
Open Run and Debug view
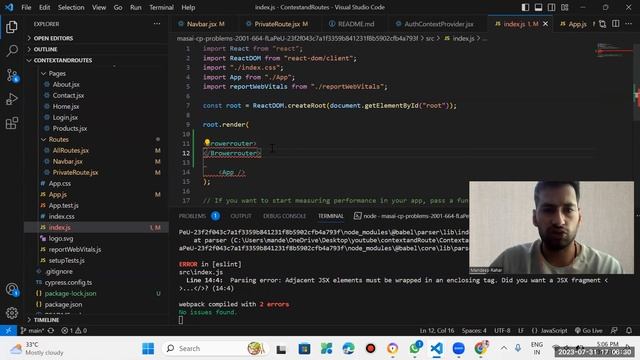click(x=12, y=99)
